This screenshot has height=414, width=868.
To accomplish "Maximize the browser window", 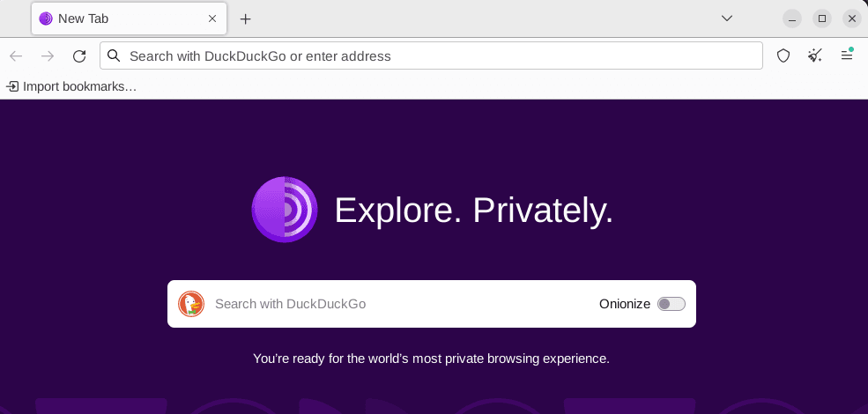I will [x=822, y=18].
